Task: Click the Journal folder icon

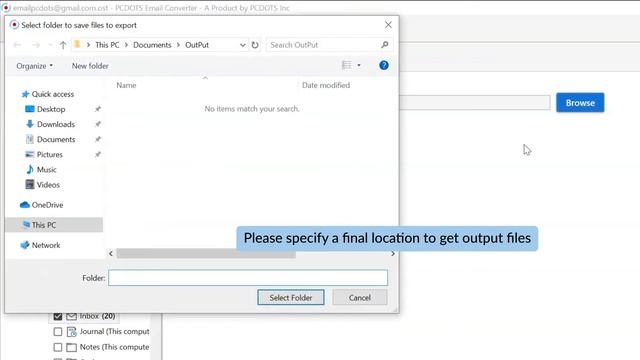Action: (71, 332)
